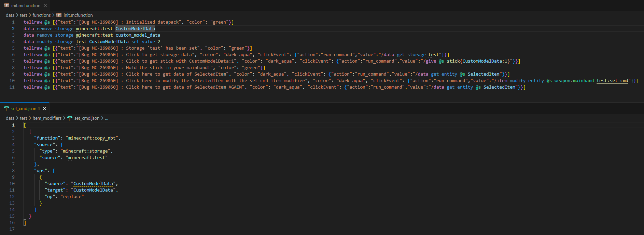Click file icon beside init.mcfunction in breadcrumb

click(59, 15)
